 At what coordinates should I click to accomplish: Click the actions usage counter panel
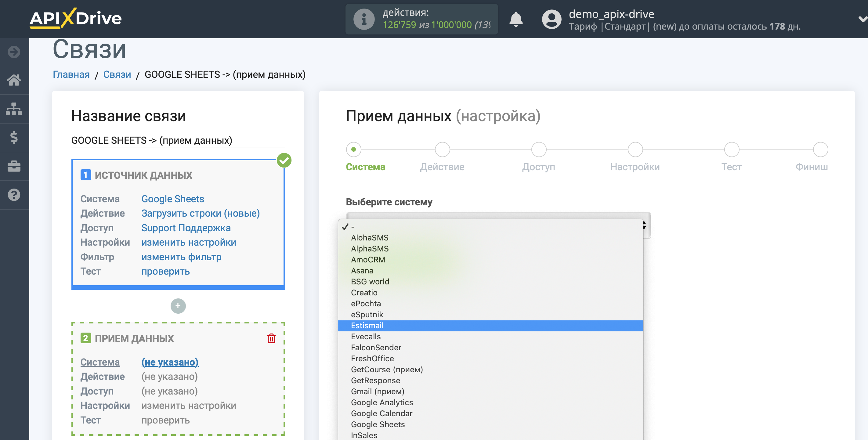tap(421, 19)
